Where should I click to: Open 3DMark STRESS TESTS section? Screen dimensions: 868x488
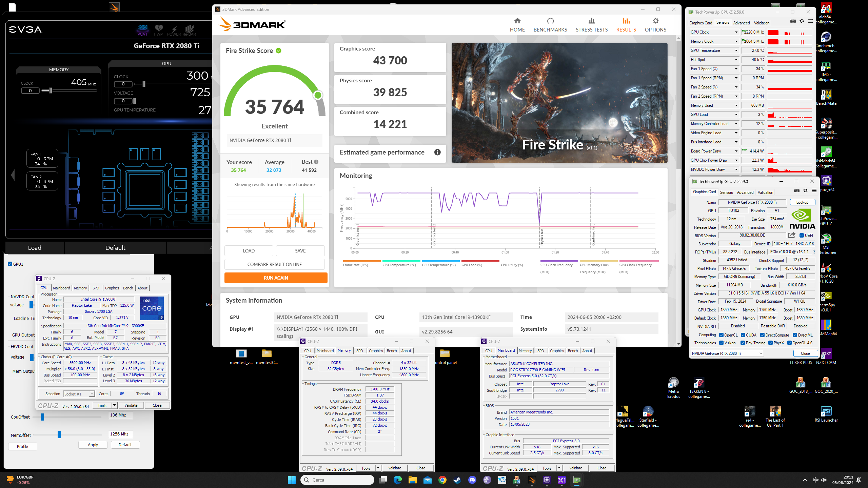tap(591, 25)
